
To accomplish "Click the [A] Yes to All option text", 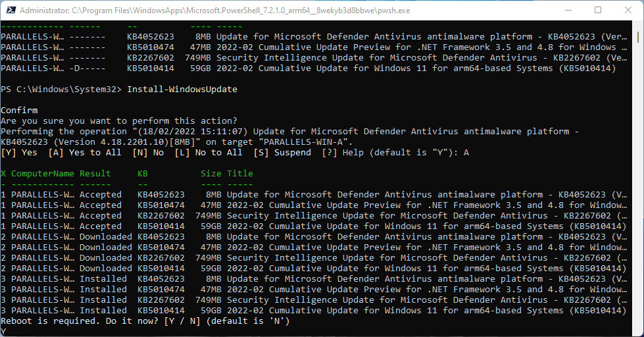I will tap(85, 153).
